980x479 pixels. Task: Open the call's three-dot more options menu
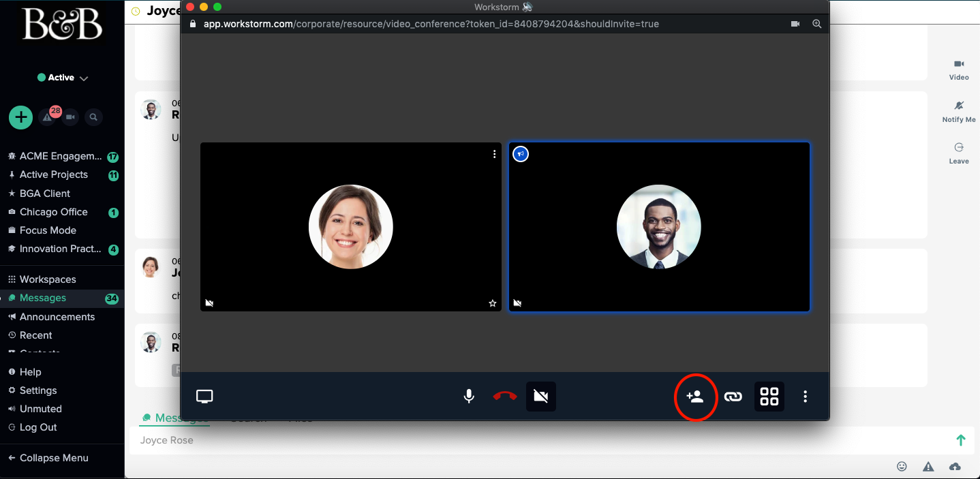(x=806, y=397)
